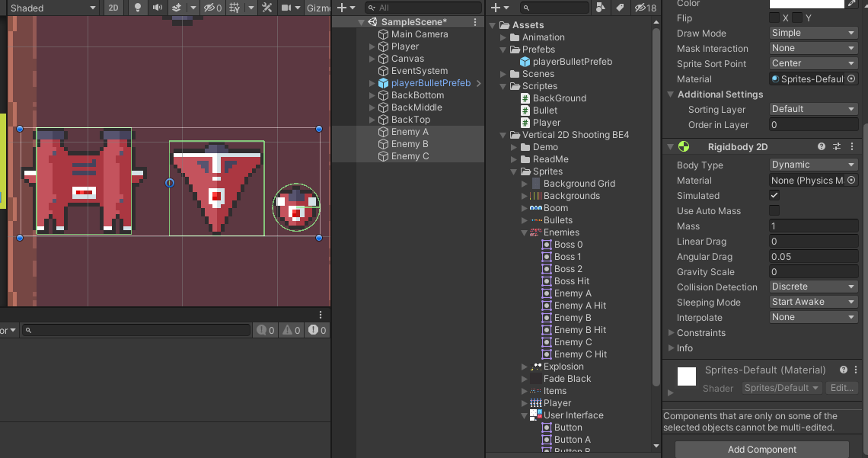The width and height of the screenshot is (868, 458).
Task: Expand the Info section
Action: click(671, 348)
